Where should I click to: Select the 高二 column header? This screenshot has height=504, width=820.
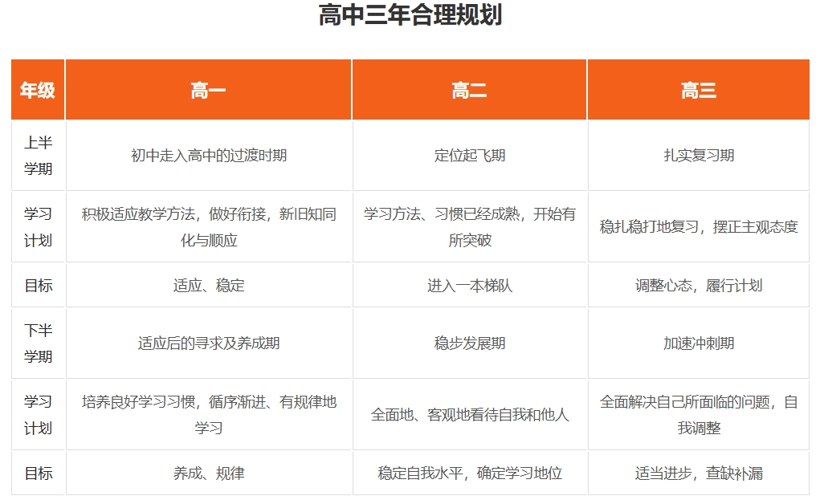(x=468, y=90)
